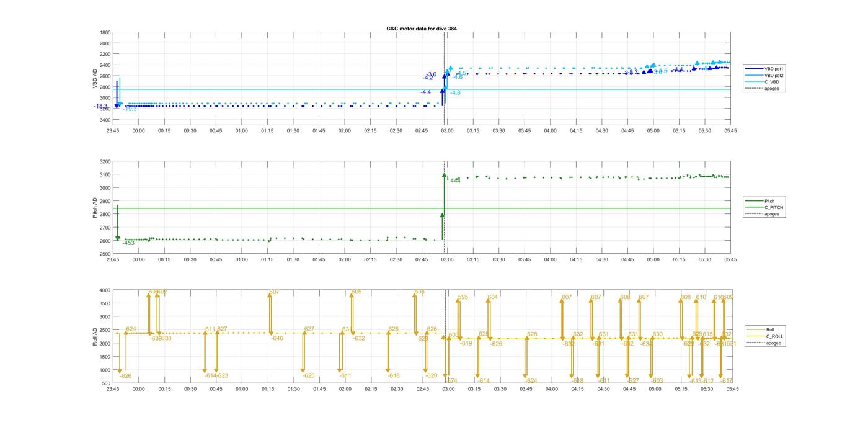Image resolution: width=868 pixels, height=430 pixels.
Task: Click the pitch down-arrow marker labeled -453
Action: point(117,238)
